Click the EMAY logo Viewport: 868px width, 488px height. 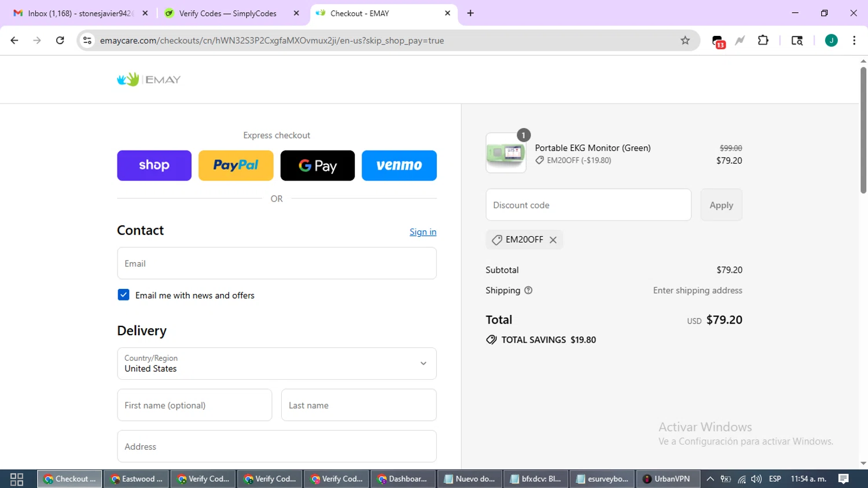pos(149,79)
